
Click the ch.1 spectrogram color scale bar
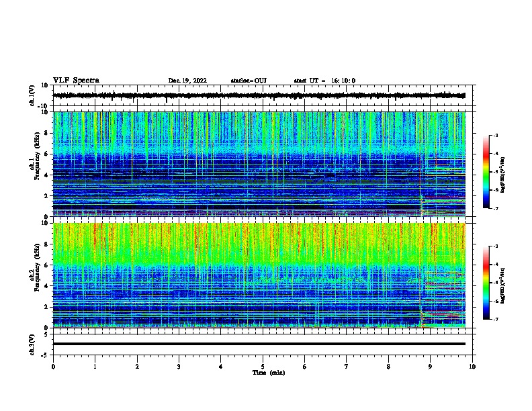coord(486,172)
